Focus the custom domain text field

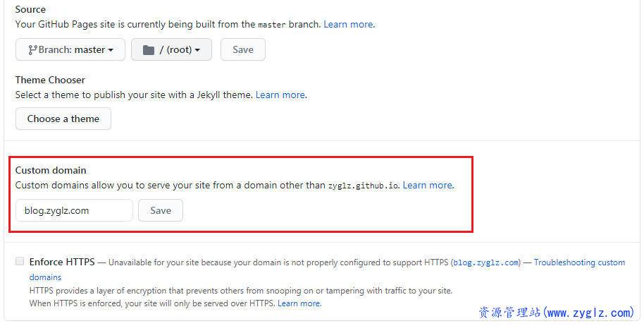pyautogui.click(x=74, y=210)
